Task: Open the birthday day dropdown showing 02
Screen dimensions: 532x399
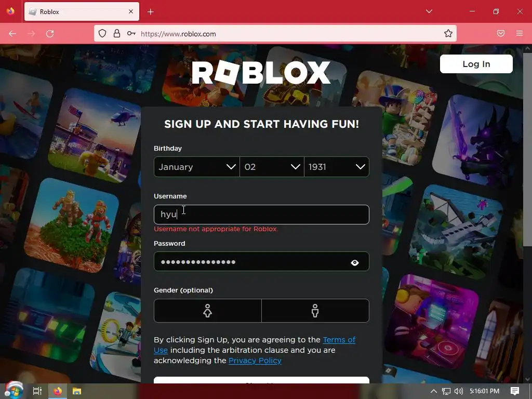Action: (x=272, y=167)
